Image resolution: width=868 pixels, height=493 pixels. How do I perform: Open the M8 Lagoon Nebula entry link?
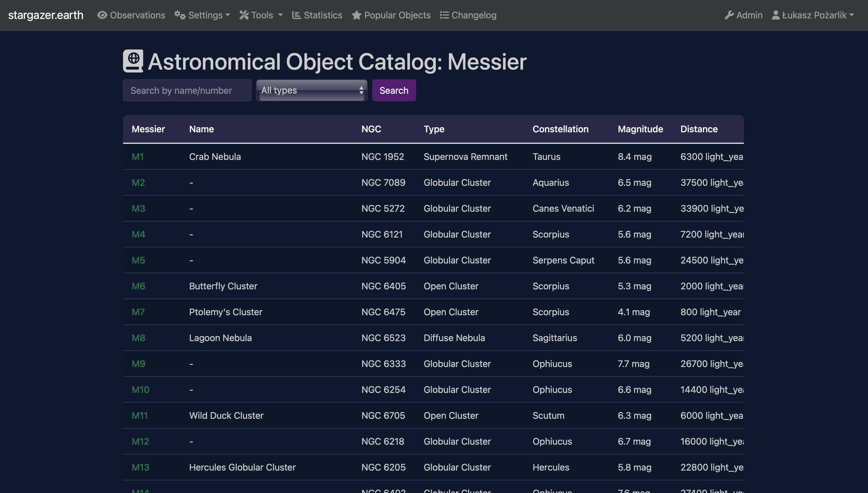pyautogui.click(x=138, y=338)
